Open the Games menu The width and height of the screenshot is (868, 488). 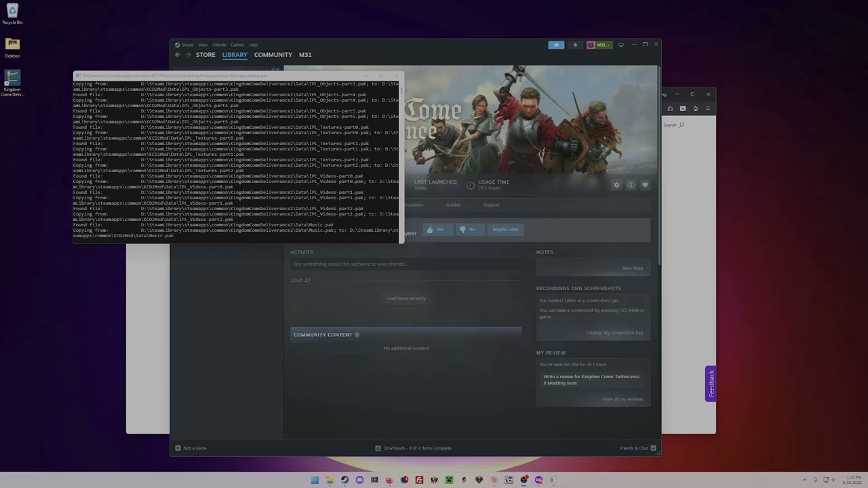237,45
